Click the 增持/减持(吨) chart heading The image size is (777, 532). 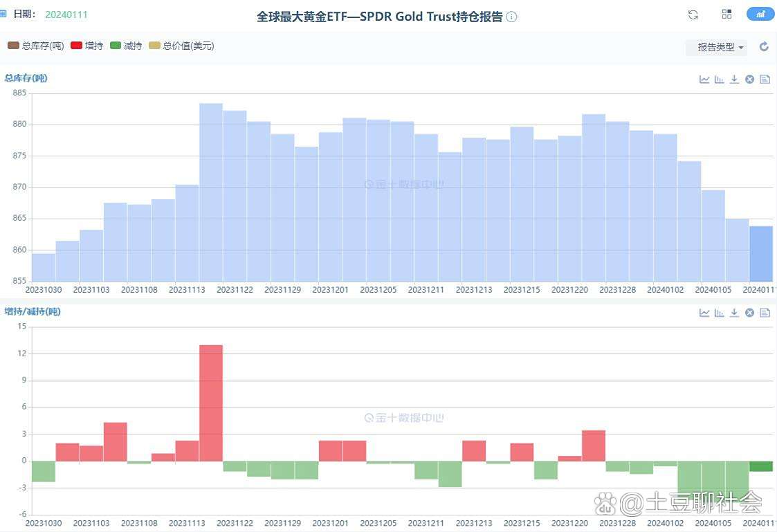(x=33, y=311)
